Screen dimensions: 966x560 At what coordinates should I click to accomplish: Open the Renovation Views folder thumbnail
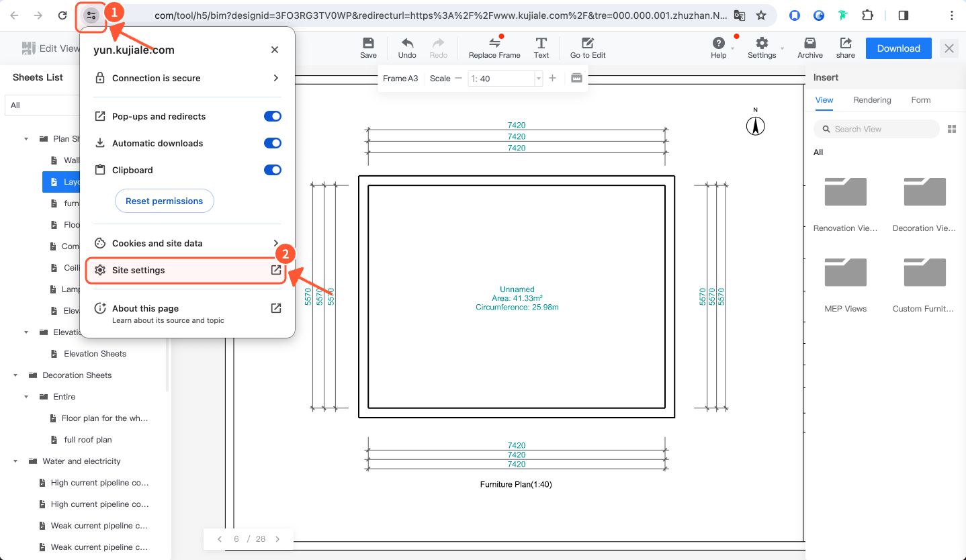(x=845, y=192)
